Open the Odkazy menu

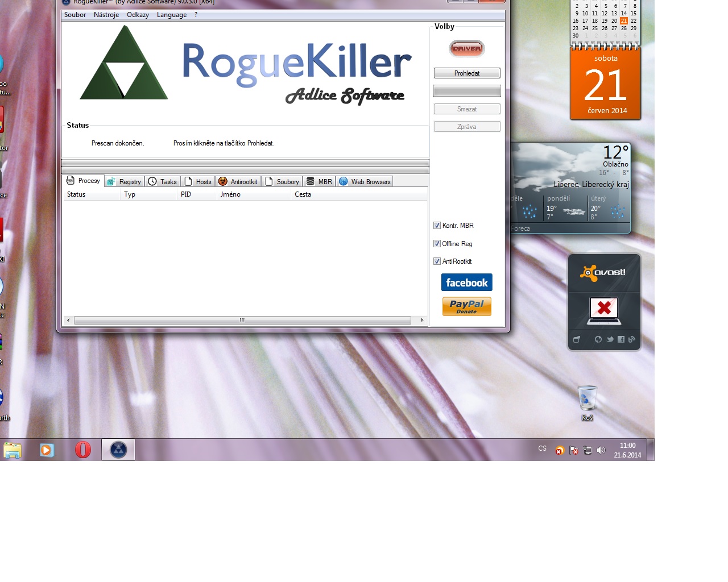click(138, 15)
